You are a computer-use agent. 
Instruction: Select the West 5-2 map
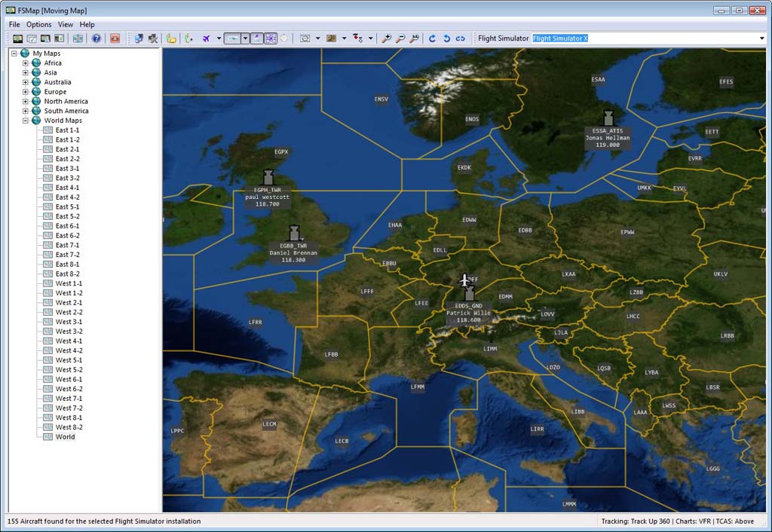click(x=69, y=370)
